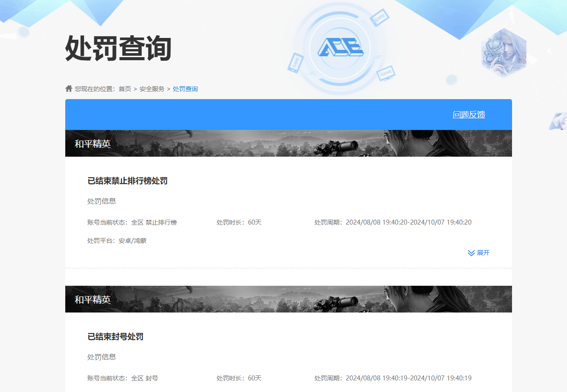Select the 处罚查询 breadcrumb item
The width and height of the screenshot is (567, 392).
pos(185,88)
